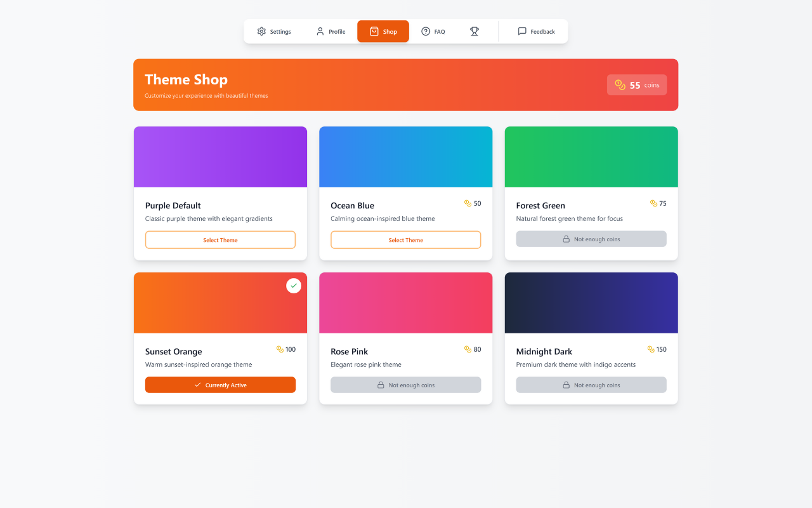Screen dimensions: 812x508
Task: Click the FAQ question mark icon
Action: click(x=426, y=31)
